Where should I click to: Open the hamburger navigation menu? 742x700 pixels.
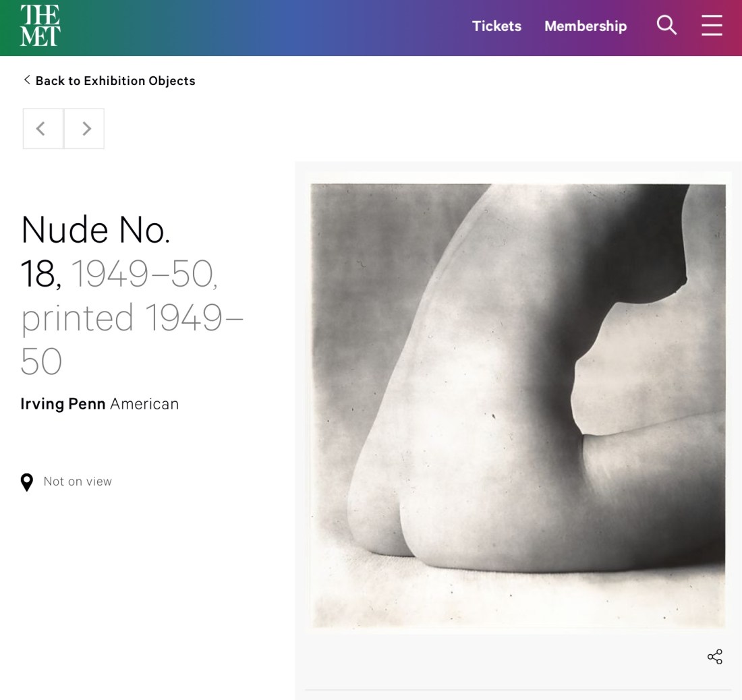(x=712, y=26)
